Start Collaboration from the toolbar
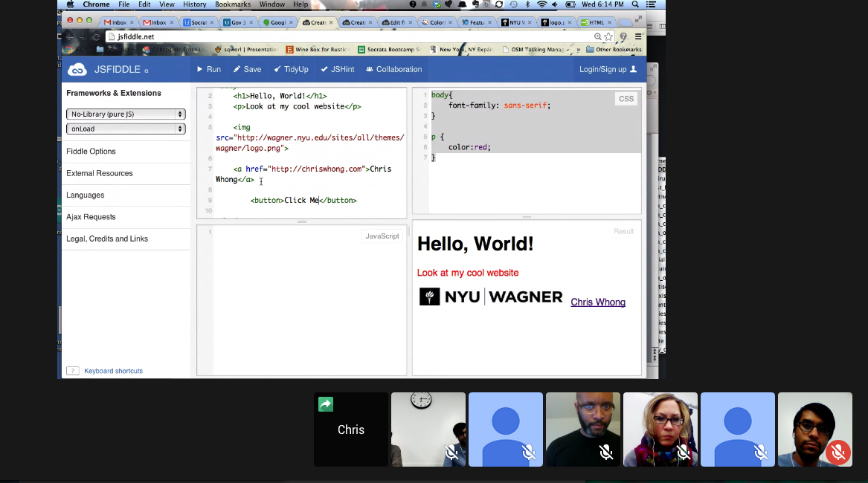This screenshot has width=868, height=483. 393,69
